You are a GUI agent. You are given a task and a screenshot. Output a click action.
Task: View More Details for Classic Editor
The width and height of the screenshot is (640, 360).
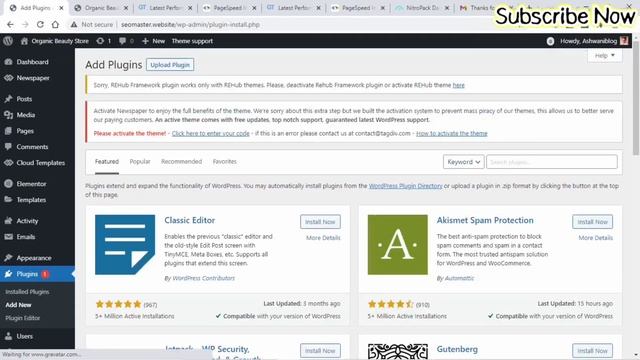click(x=323, y=238)
